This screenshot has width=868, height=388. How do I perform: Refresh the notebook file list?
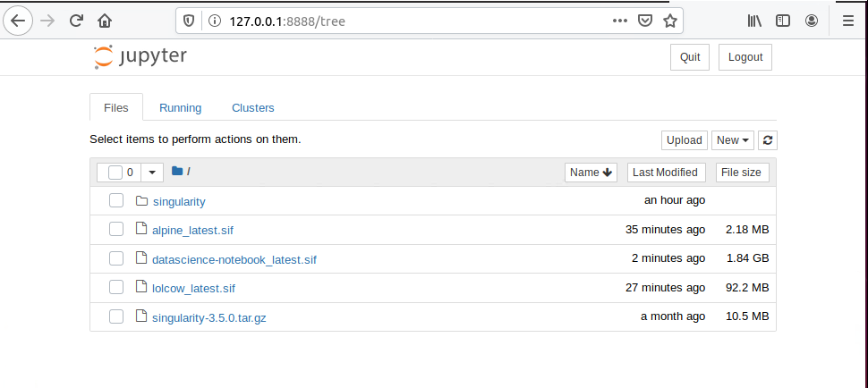coord(767,140)
